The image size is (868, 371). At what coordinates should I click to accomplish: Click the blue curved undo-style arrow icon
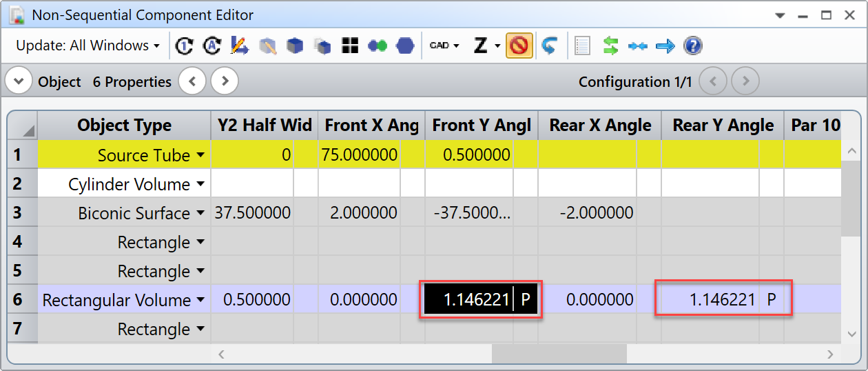coord(549,46)
